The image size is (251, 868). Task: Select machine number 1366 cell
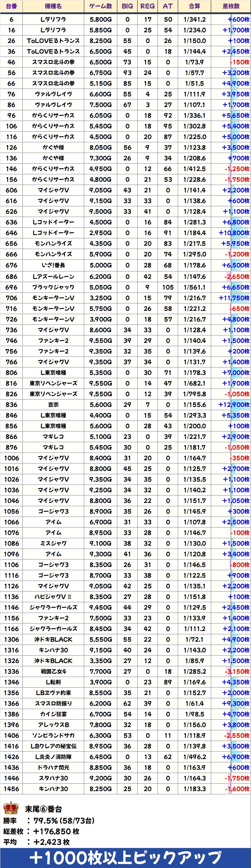(x=11, y=703)
